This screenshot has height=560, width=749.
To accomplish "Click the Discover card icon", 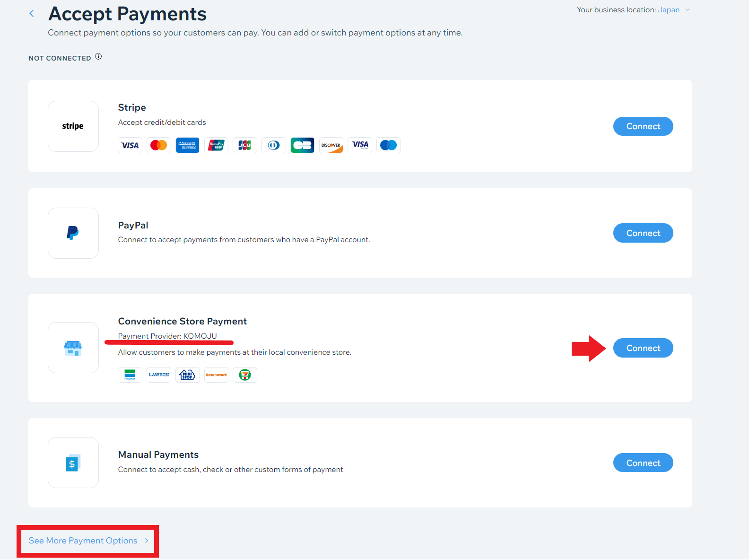I will click(331, 145).
